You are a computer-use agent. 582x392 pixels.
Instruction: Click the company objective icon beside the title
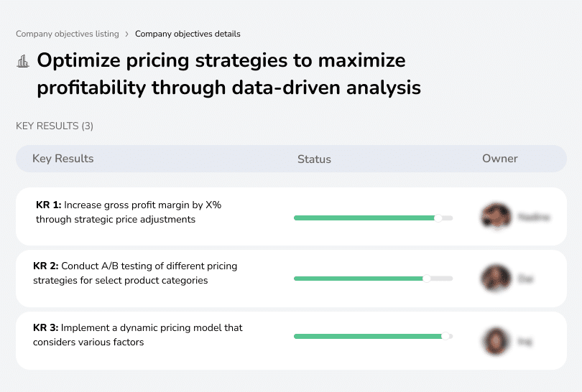(22, 61)
